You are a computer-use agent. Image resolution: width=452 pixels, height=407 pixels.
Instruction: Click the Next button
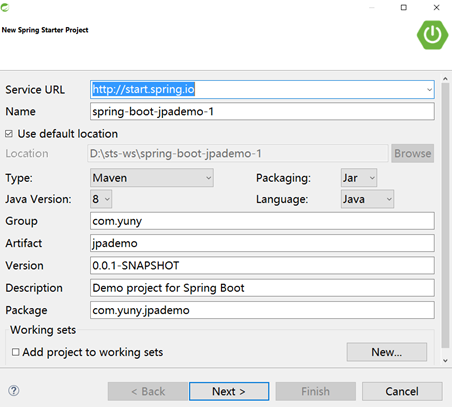[229, 391]
